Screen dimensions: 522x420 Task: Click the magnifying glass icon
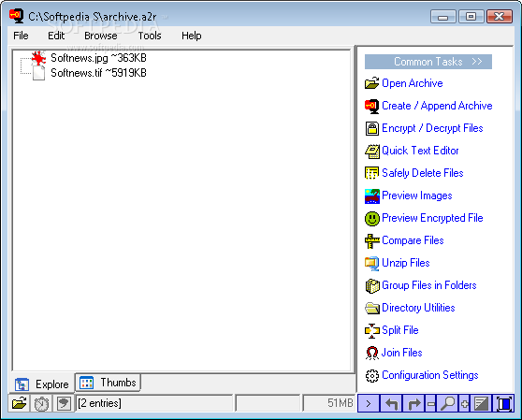(x=447, y=403)
